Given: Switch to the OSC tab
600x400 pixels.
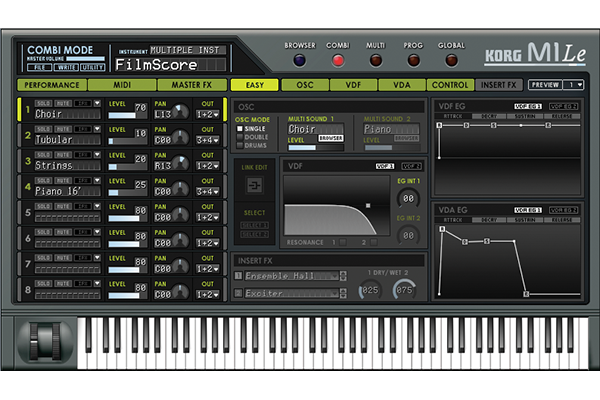Looking at the screenshot, I should click(305, 85).
